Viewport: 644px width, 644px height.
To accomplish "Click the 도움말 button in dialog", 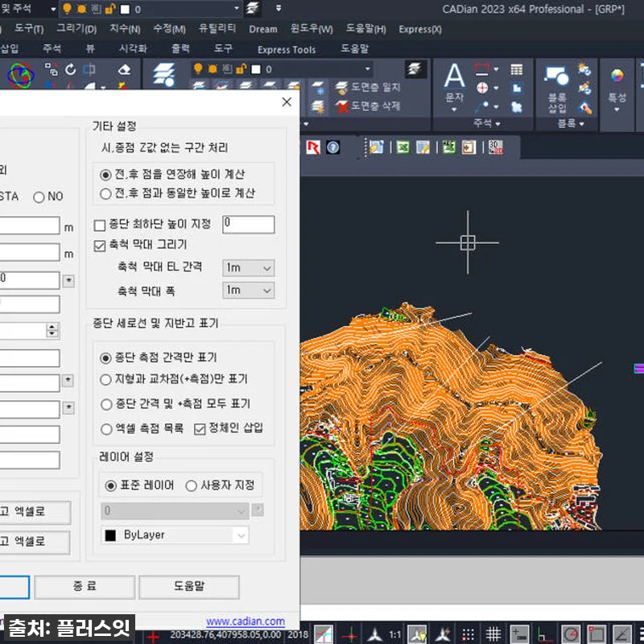I will tap(189, 587).
